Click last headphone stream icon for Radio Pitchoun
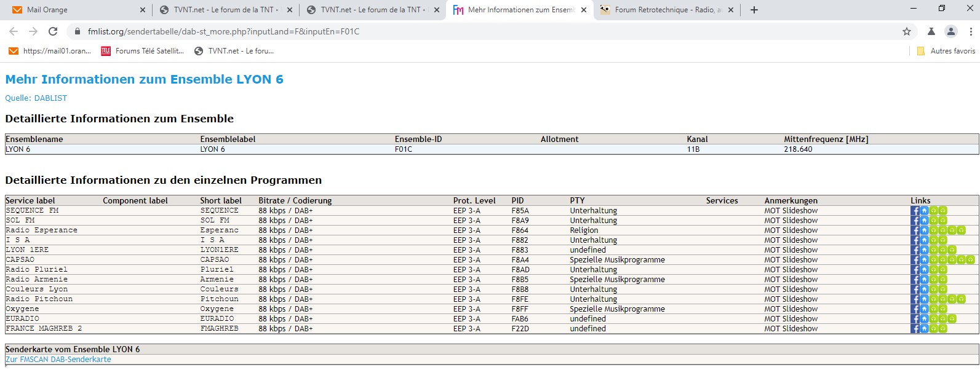This screenshot has width=980, height=370. coord(962,299)
